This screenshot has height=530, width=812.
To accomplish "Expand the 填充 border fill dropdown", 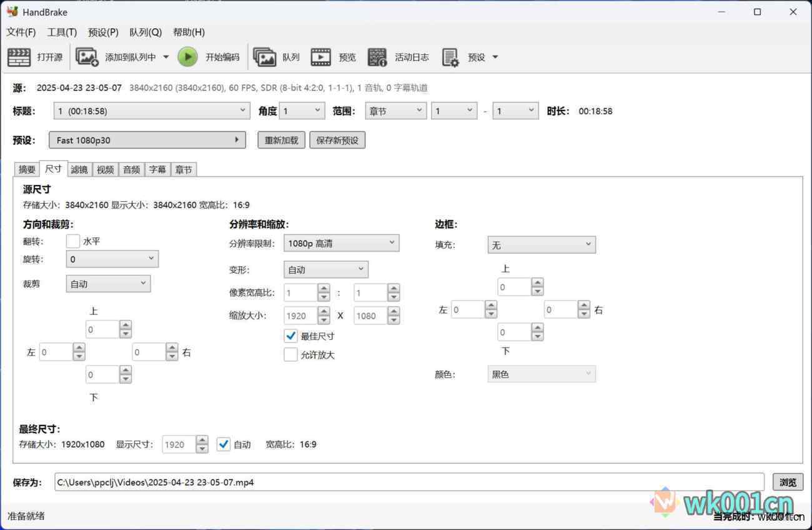I will point(541,245).
